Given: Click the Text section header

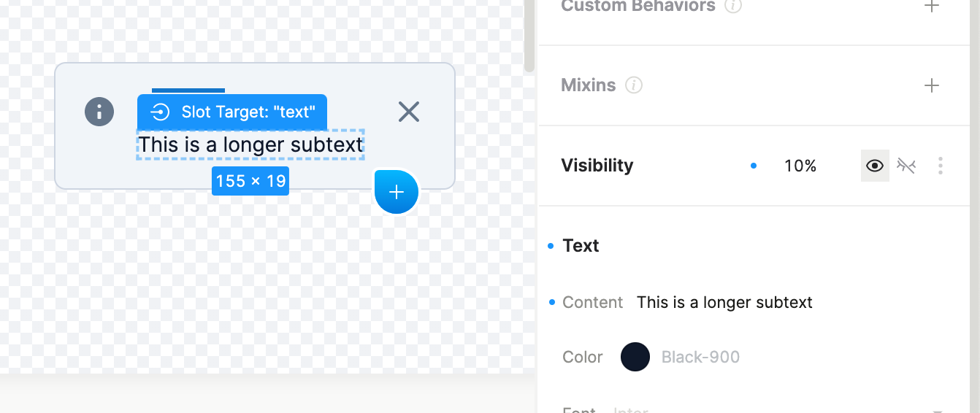Looking at the screenshot, I should click(x=581, y=246).
